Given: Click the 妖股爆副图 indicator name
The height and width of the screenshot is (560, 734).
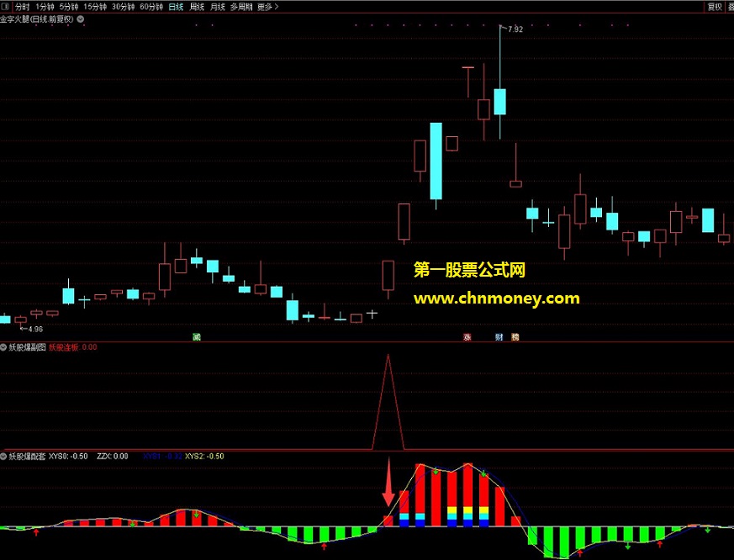Looking at the screenshot, I should pyautogui.click(x=28, y=347).
